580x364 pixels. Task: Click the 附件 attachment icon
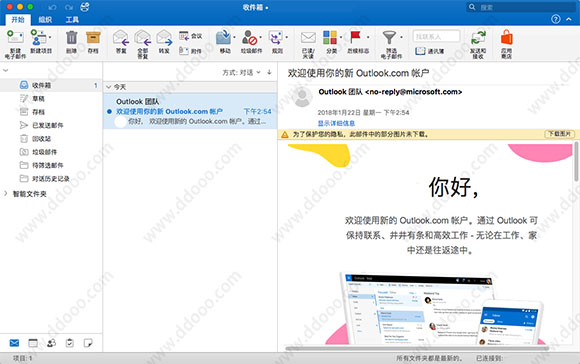184,51
